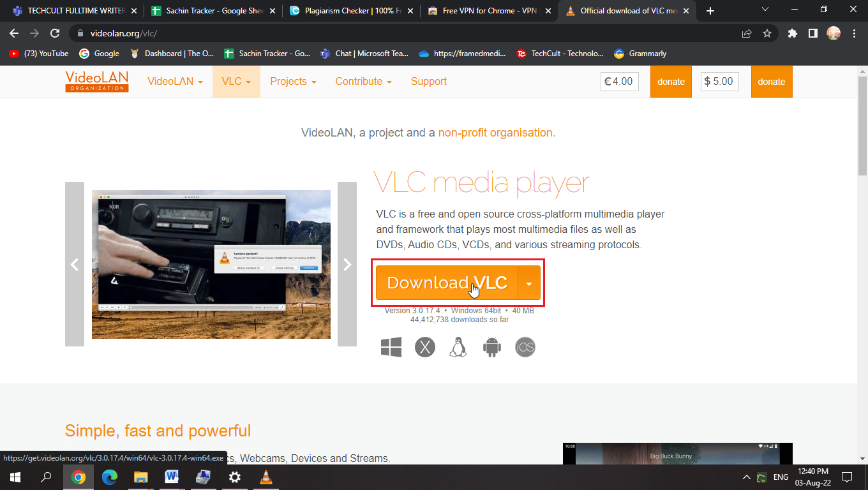Click the Download VLC button

tap(447, 283)
